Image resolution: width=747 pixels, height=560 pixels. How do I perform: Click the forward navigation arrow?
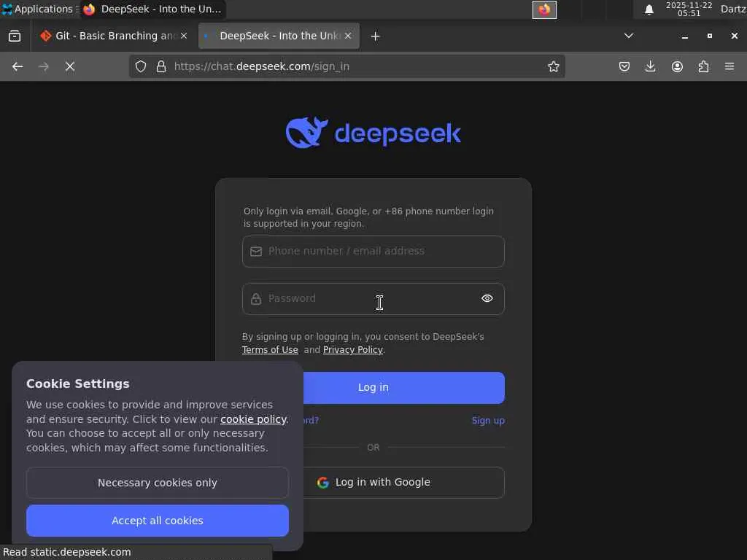tap(43, 66)
